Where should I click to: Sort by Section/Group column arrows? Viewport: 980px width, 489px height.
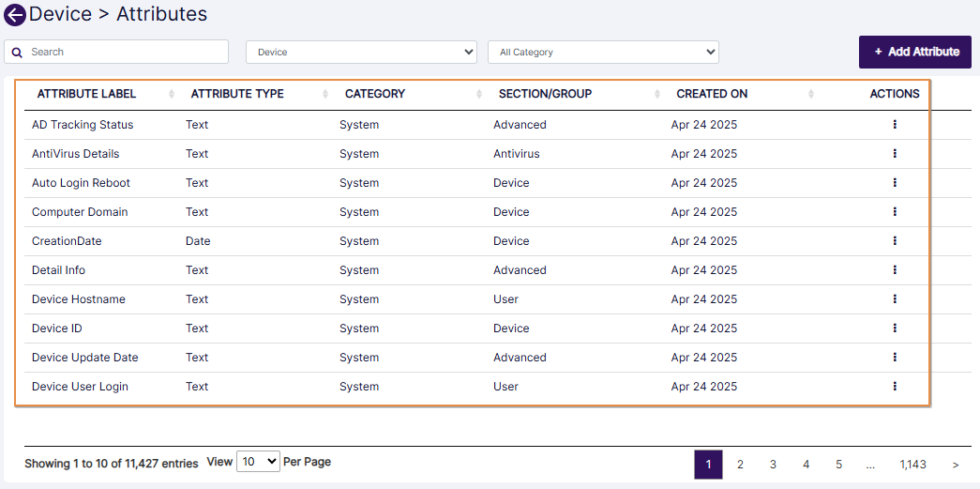coord(657,94)
